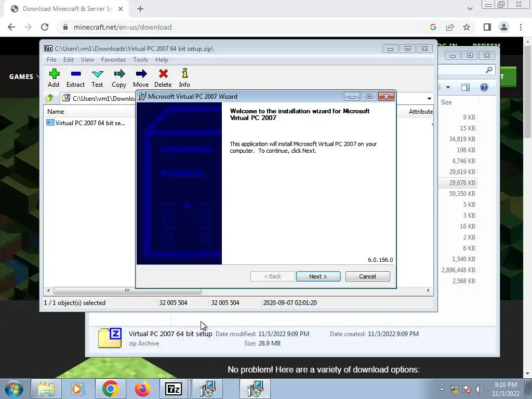Bookmark this page with the star icon
The width and height of the screenshot is (532, 399).
pyautogui.click(x=467, y=27)
